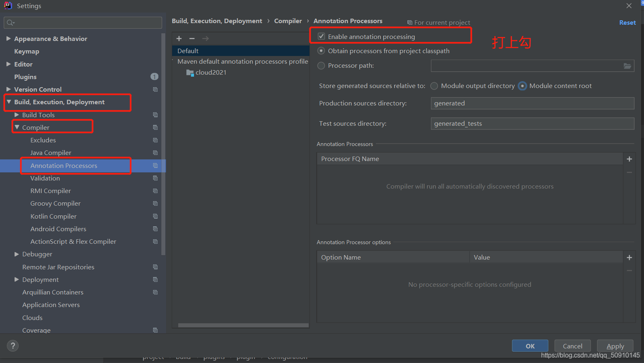Image resolution: width=644 pixels, height=363 pixels.
Task: Expand the Debugger node
Action: [x=17, y=254]
